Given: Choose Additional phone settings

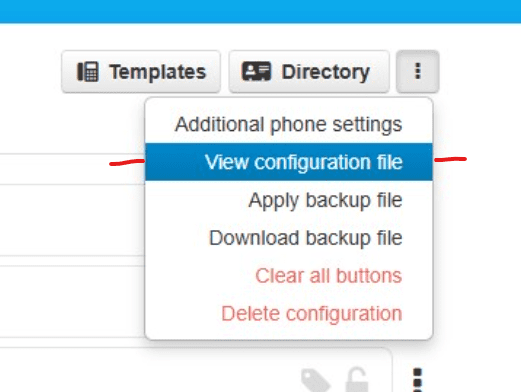Looking at the screenshot, I should (x=289, y=124).
